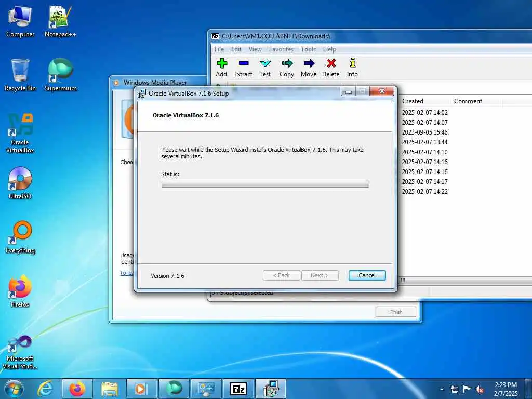Select the row created 2025-02-07 13:44
532x399 pixels.
(425, 142)
